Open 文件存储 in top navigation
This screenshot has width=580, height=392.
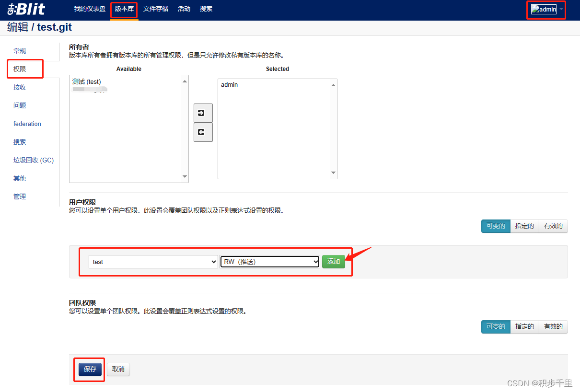pyautogui.click(x=156, y=9)
